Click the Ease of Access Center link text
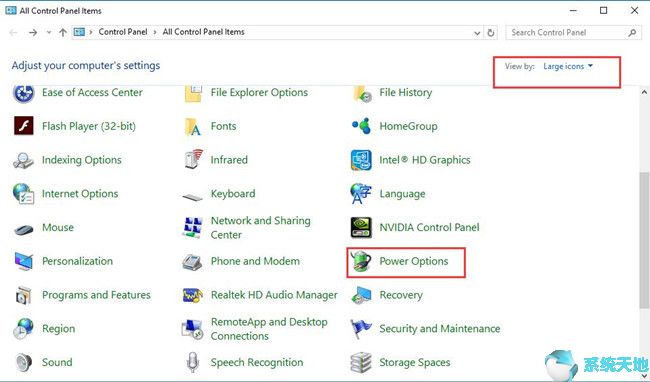Screen dimensions: 650x382 (x=92, y=92)
